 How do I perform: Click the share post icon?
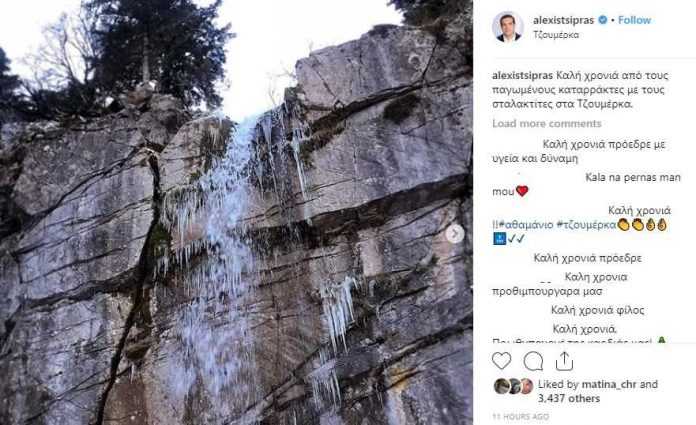click(x=565, y=361)
